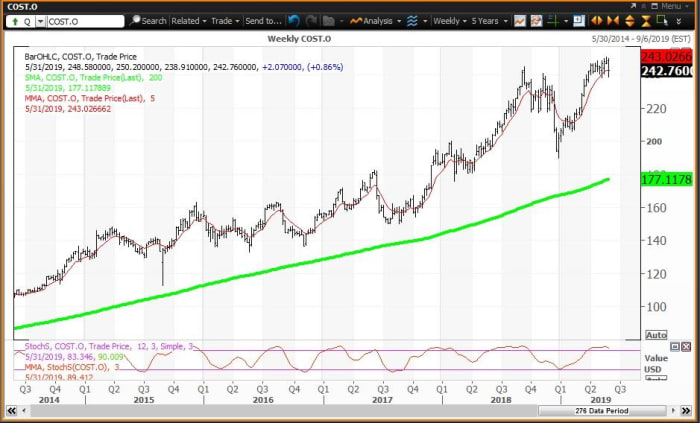Click the blue add panel icon
700x423 pixels.
(579, 21)
